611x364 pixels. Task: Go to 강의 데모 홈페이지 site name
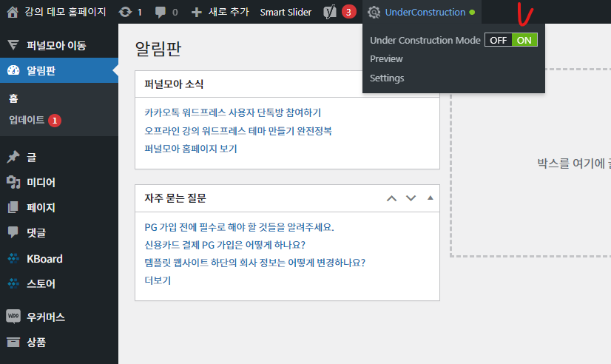(x=65, y=12)
